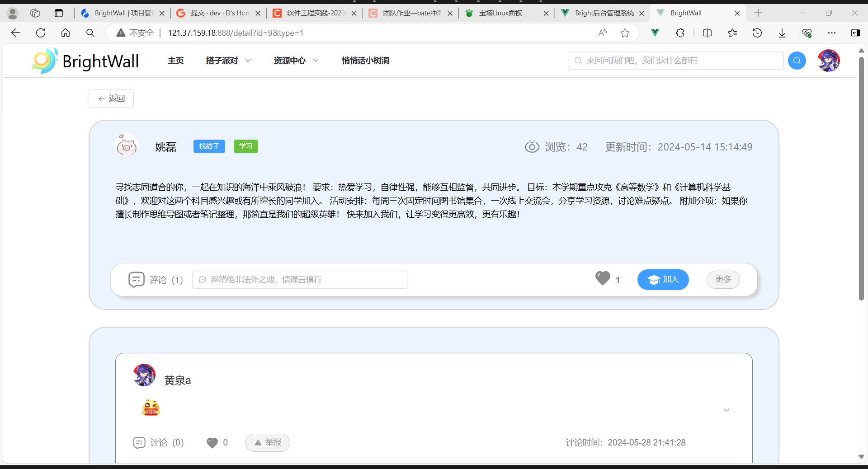Focus the comment input field
The width and height of the screenshot is (868, 469).
[x=300, y=280]
